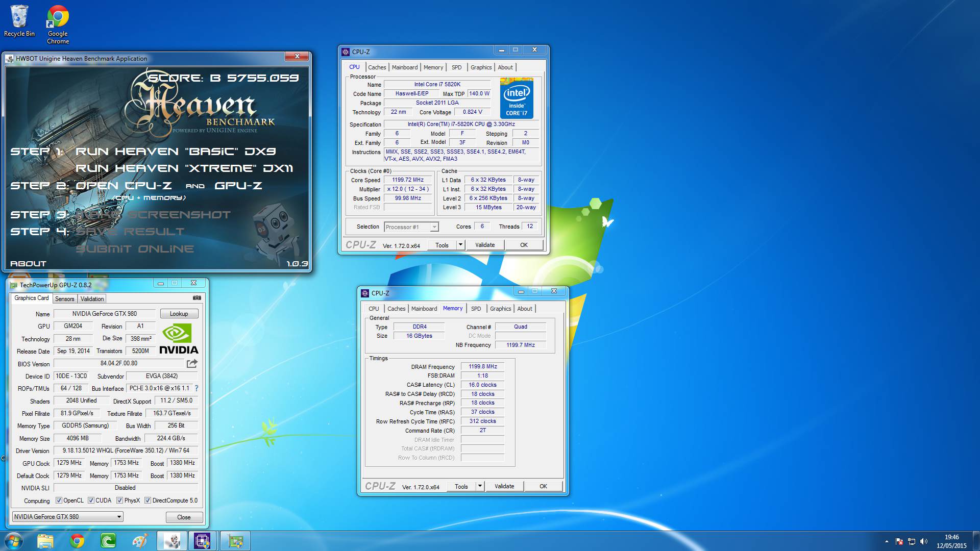Click the GPU-Z screenshot camera icon
The image size is (980, 551).
tap(197, 298)
